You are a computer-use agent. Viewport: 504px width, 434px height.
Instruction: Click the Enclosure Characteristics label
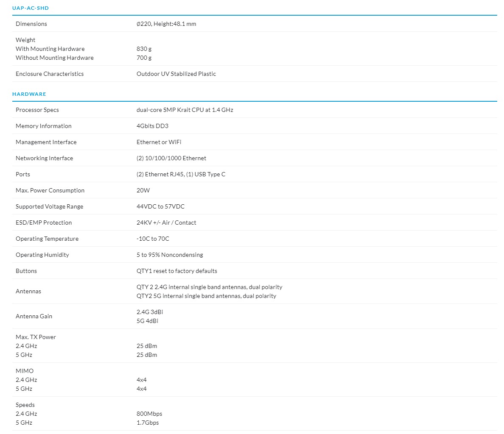[50, 74]
